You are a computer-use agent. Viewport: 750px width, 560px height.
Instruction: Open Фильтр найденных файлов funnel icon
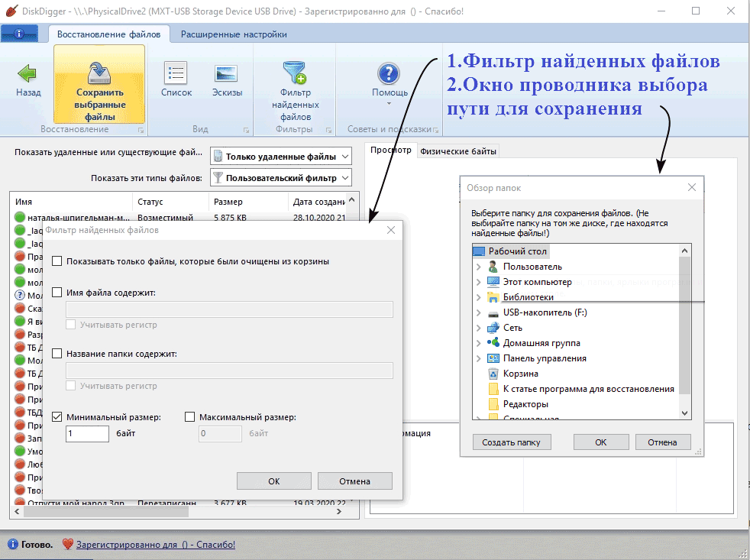(295, 73)
